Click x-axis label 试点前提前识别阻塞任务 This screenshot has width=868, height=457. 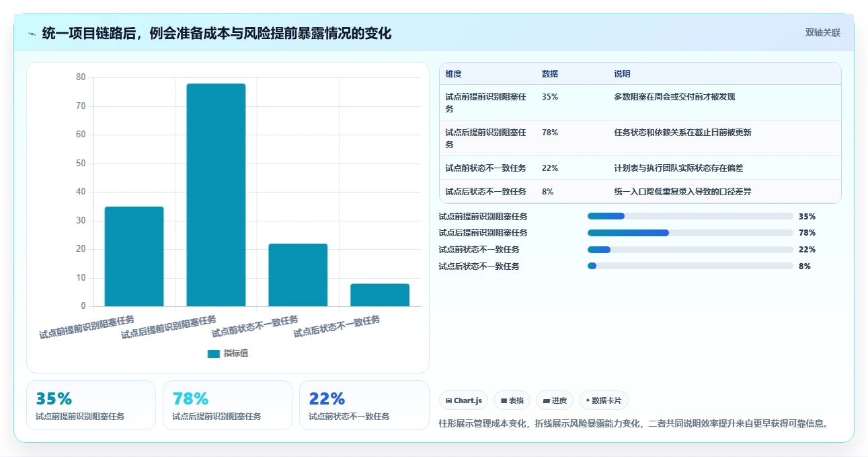pyautogui.click(x=87, y=327)
